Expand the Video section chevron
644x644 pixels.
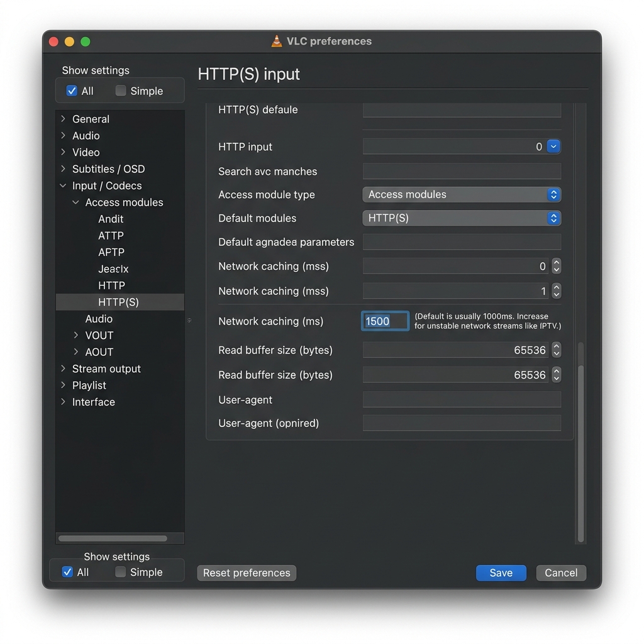(64, 152)
